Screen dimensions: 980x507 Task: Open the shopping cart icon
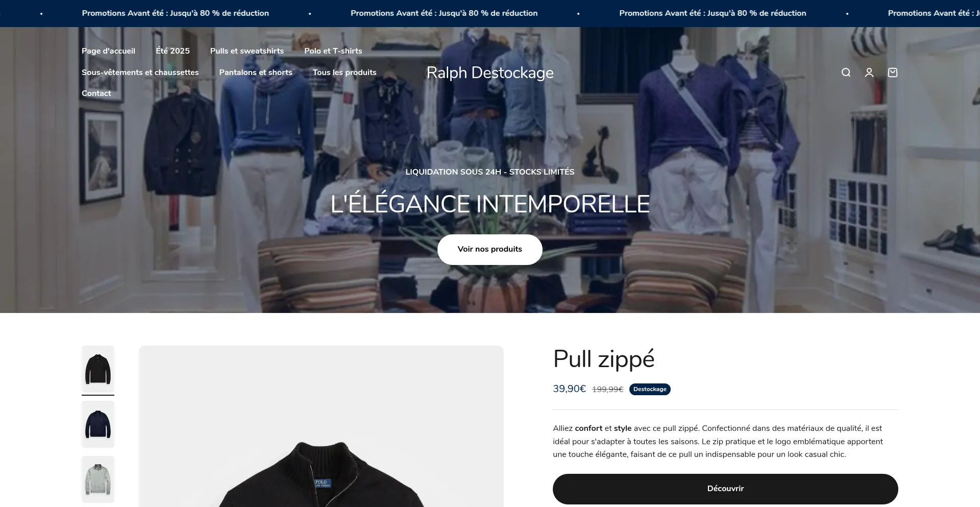point(893,73)
